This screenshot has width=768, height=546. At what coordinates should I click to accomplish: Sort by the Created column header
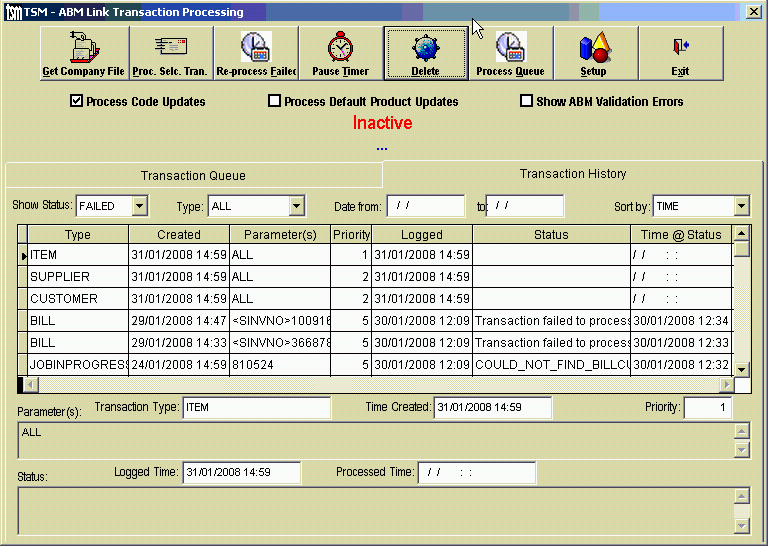pyautogui.click(x=178, y=234)
